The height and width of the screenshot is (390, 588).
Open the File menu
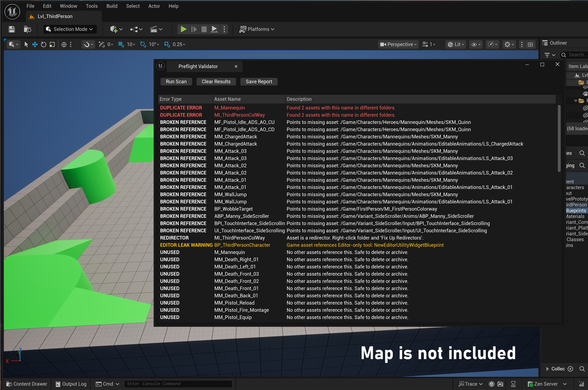30,6
